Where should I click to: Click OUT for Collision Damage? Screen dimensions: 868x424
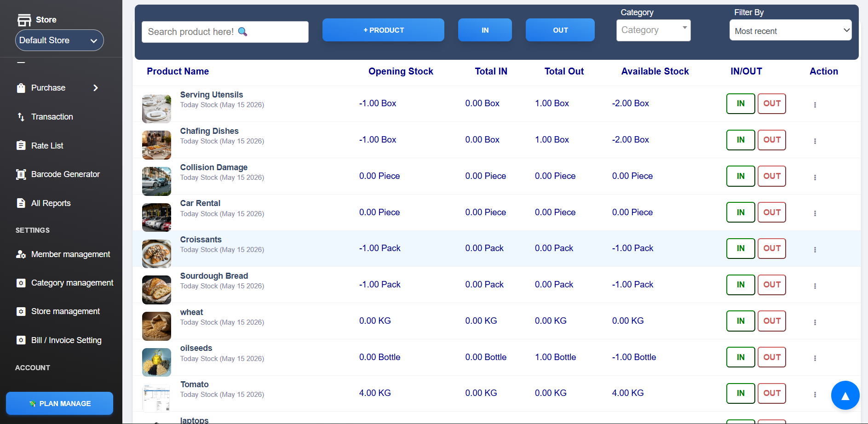pos(772,176)
